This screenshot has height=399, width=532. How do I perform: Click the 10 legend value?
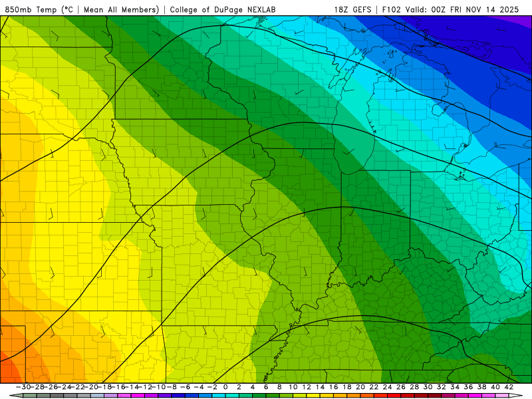coord(293,387)
